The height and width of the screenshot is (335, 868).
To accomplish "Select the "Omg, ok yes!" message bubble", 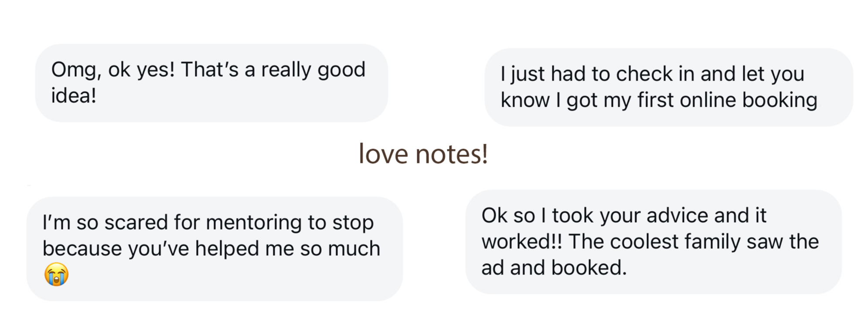I will [211, 83].
